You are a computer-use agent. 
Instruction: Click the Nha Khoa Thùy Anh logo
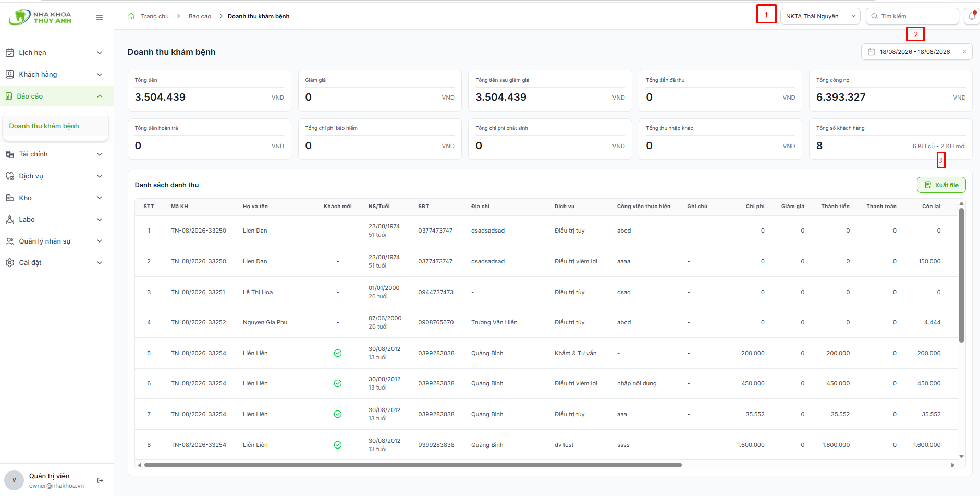coord(40,17)
